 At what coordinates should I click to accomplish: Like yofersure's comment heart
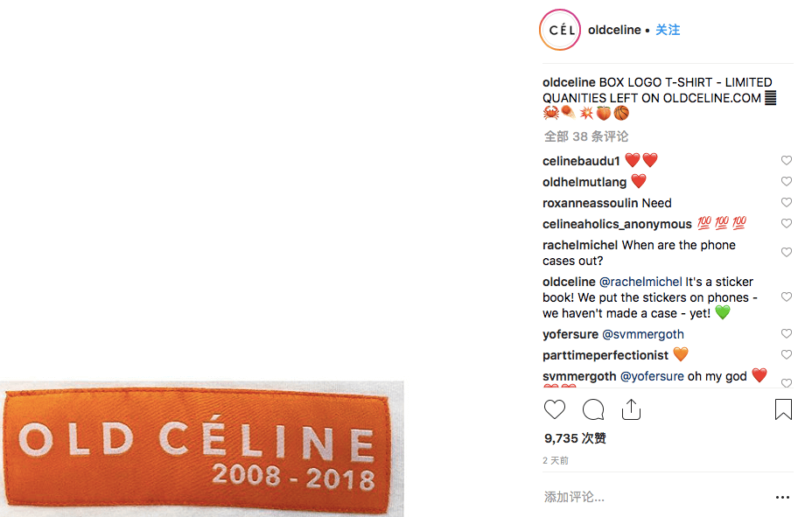tap(786, 334)
